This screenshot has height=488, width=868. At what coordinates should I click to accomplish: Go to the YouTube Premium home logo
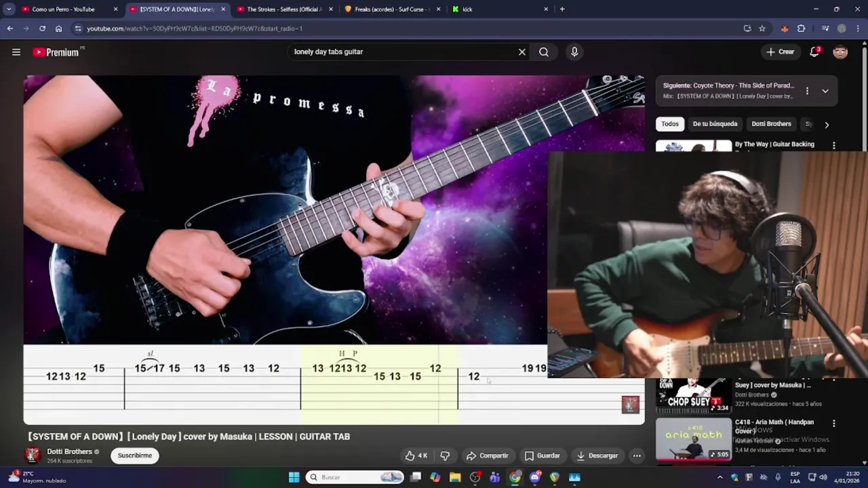56,52
